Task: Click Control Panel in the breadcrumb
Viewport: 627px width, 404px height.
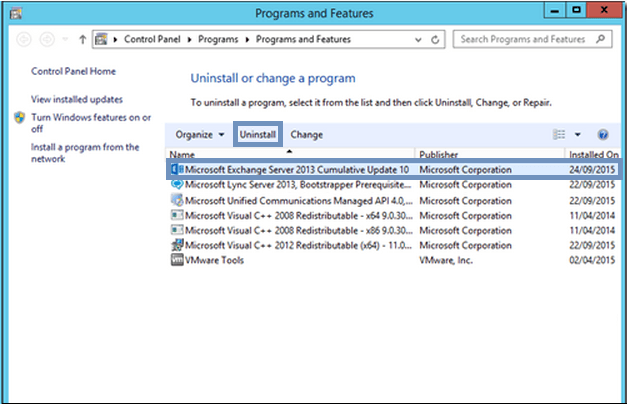Action: [x=152, y=39]
